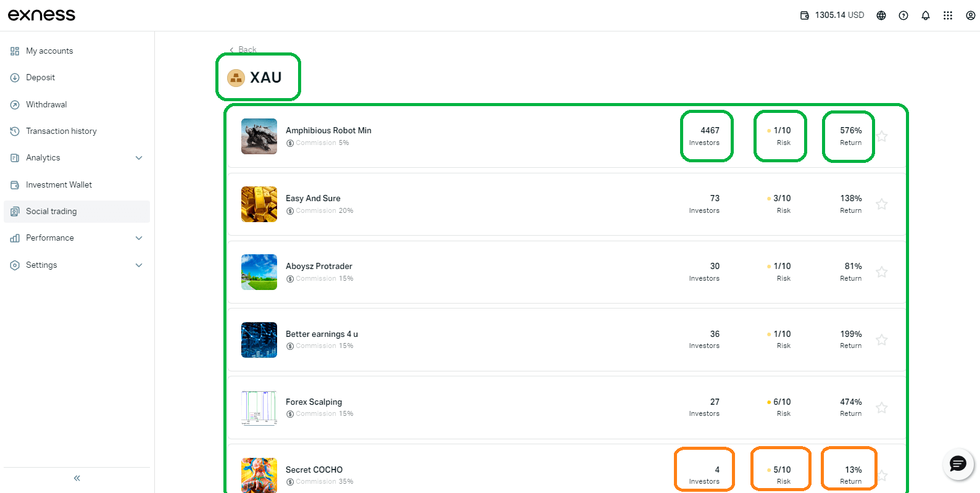
Task: Open the notifications bell
Action: tap(926, 15)
